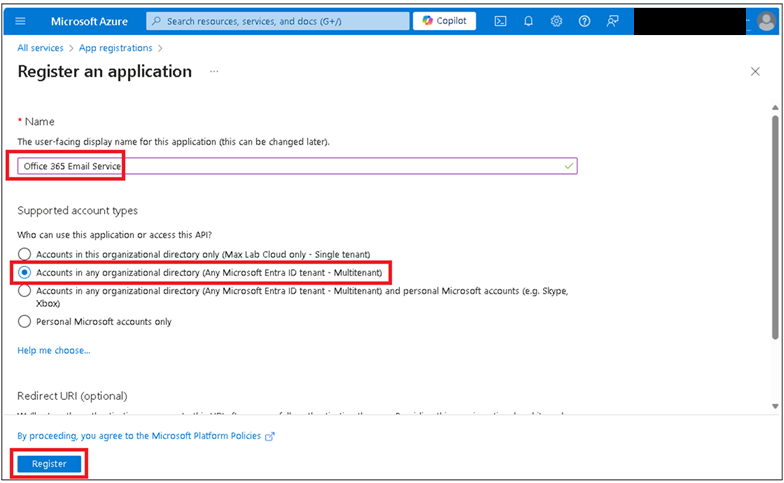Screen dimensions: 784x483
Task: Click the external link icon beside Platform Policies
Action: click(270, 436)
